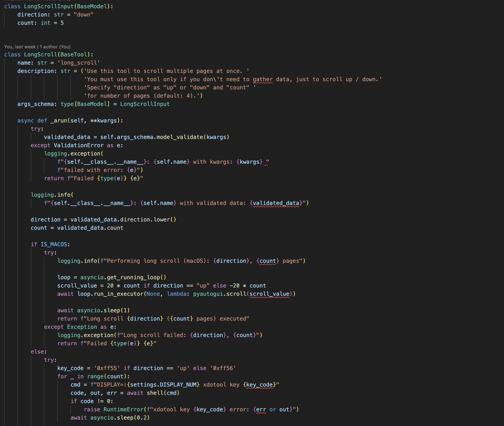Click the 'else:' keyword line
Image resolution: width=504 pixels, height=426 pixels.
point(39,352)
